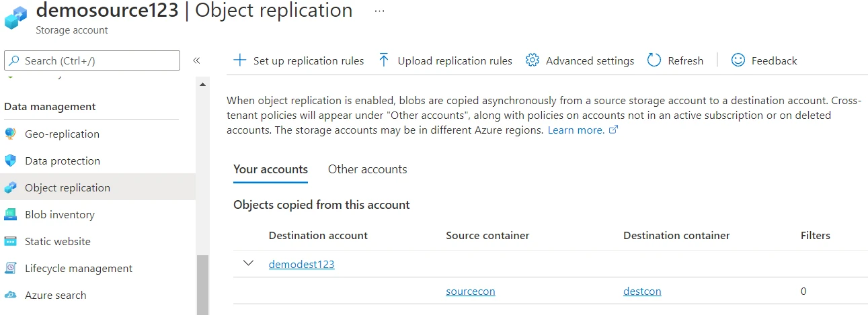
Task: Select Object replication menu item
Action: click(97, 187)
